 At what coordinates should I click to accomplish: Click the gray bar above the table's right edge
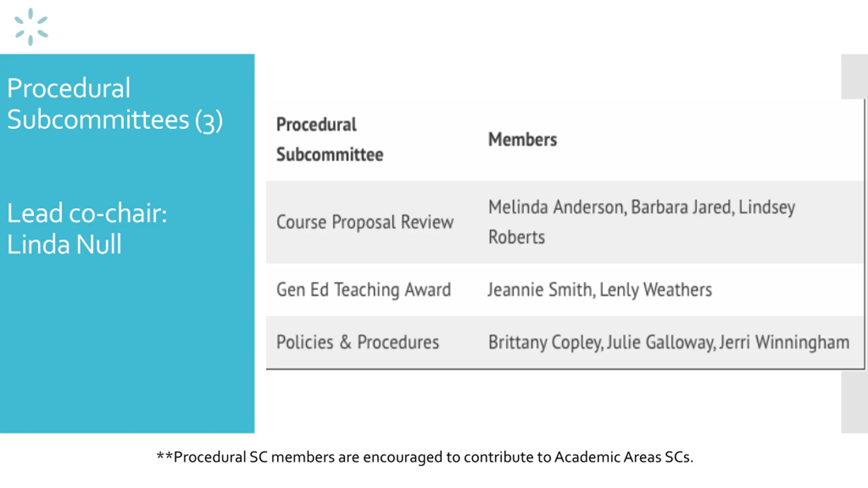pos(854,77)
